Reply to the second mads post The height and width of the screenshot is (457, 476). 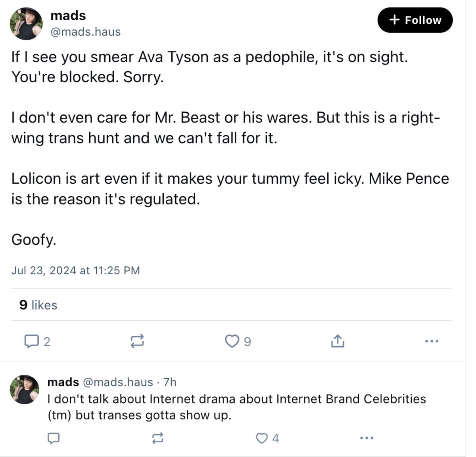point(54,438)
